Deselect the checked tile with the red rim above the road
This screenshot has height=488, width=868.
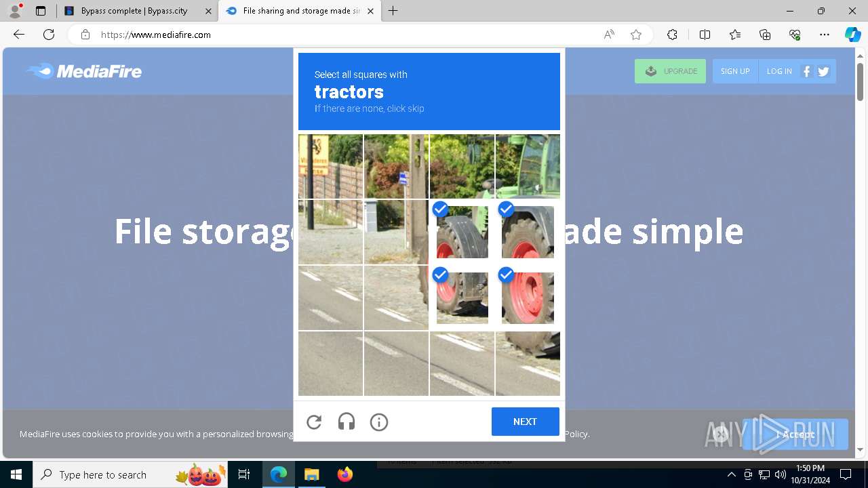(462, 298)
